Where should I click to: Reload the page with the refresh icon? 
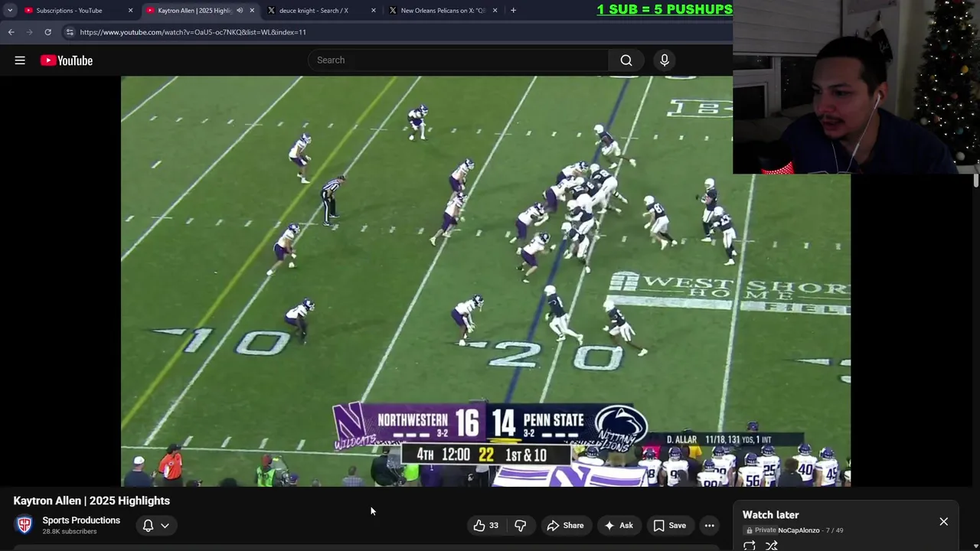pyautogui.click(x=47, y=32)
